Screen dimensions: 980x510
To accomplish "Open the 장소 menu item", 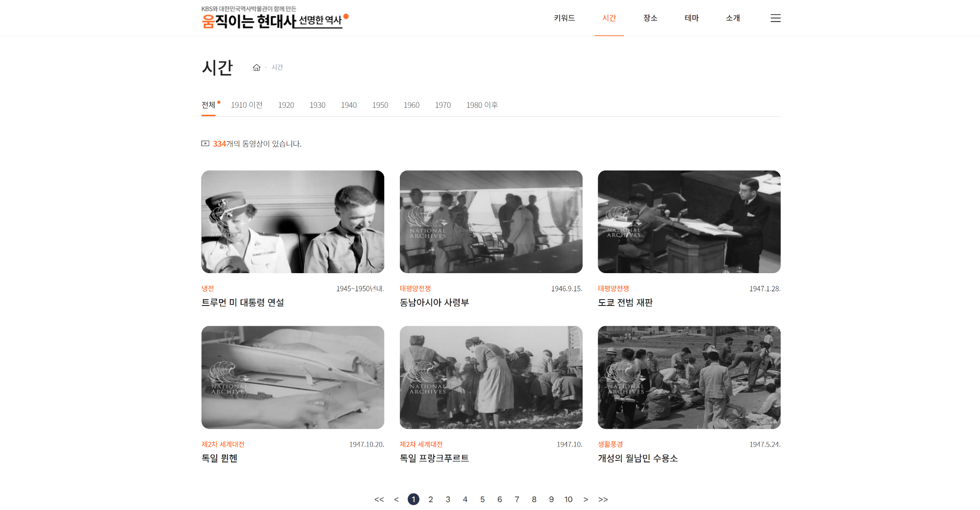I will (x=650, y=18).
